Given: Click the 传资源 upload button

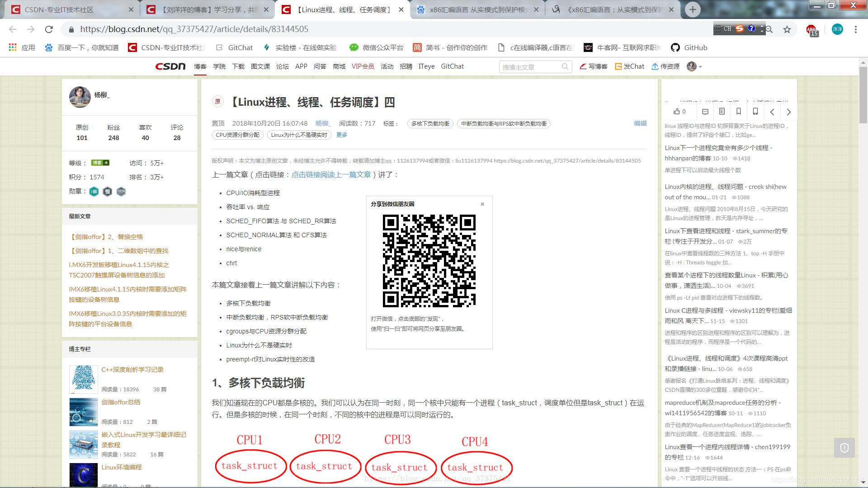Looking at the screenshot, I should 665,66.
